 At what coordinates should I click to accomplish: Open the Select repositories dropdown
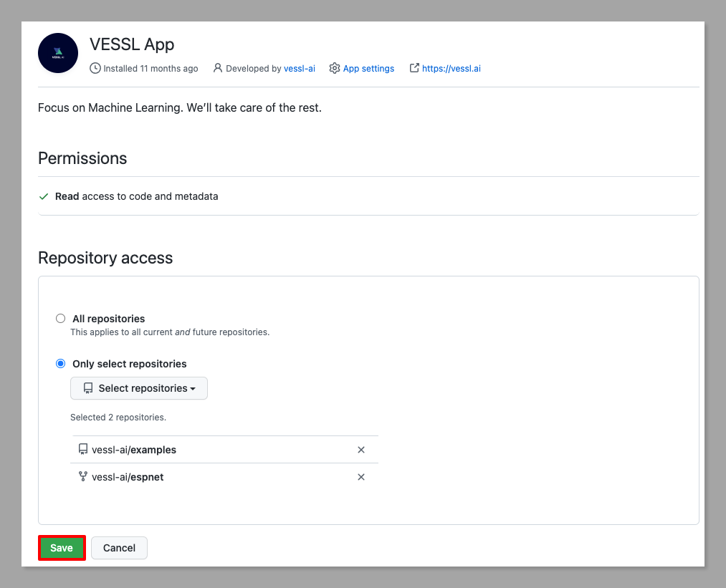click(139, 388)
